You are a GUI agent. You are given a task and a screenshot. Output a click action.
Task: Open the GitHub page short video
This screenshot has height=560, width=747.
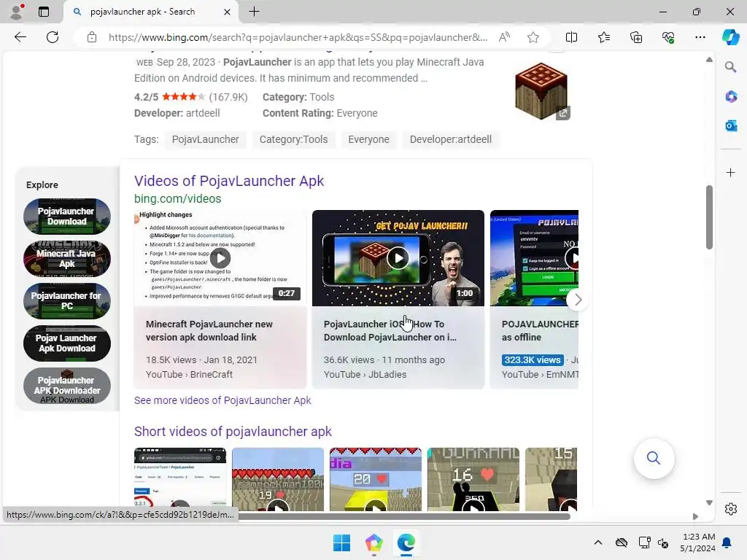180,478
